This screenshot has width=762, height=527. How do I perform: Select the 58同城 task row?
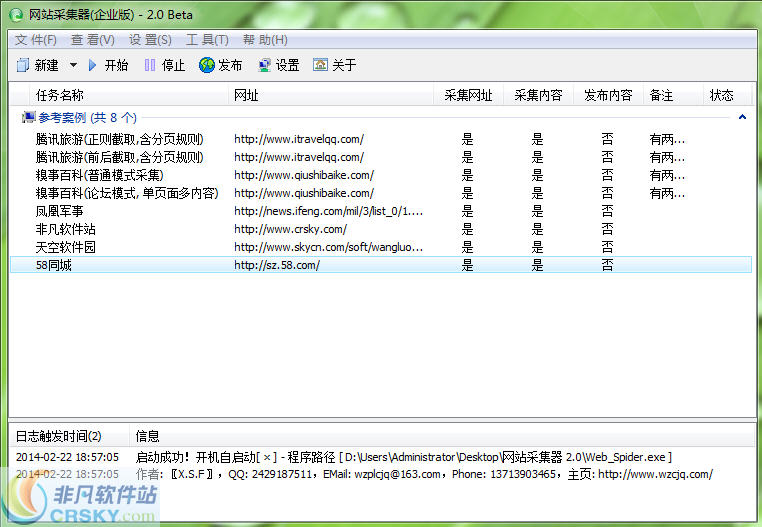(381, 265)
